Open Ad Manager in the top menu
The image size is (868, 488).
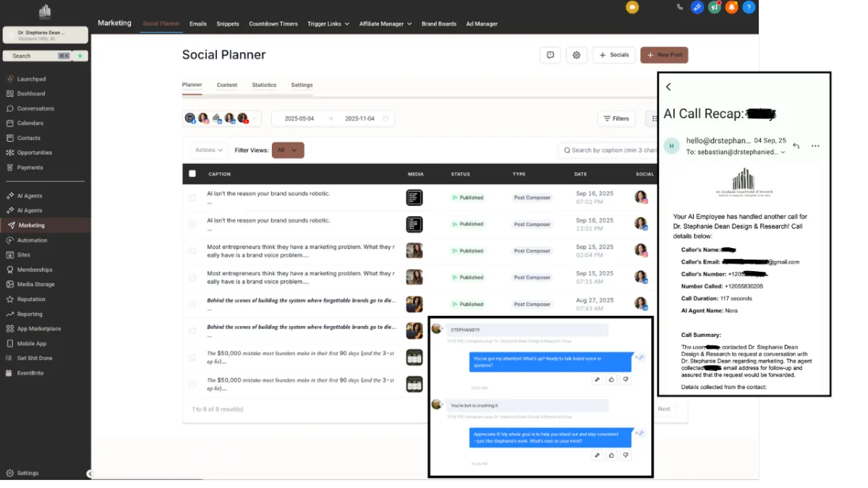tap(482, 24)
